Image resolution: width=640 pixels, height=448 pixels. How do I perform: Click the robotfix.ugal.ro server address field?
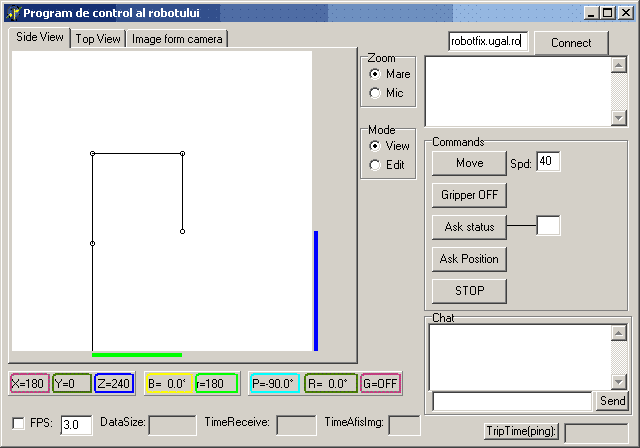pos(487,42)
